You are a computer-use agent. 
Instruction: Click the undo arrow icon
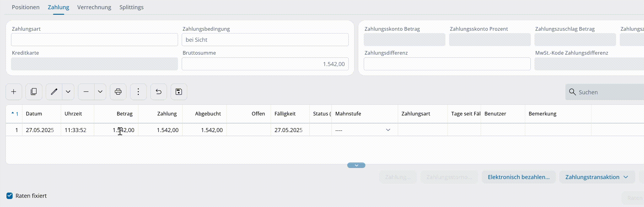tap(159, 92)
